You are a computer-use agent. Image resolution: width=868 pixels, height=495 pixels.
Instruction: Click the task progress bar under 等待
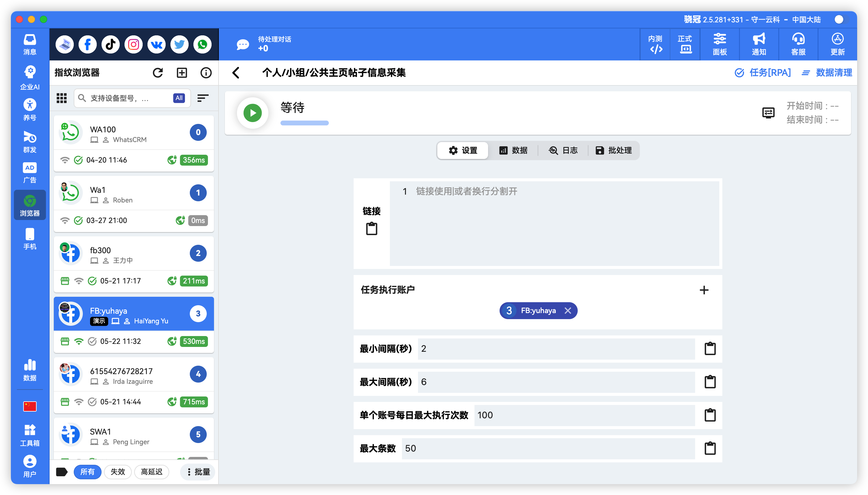pos(305,123)
